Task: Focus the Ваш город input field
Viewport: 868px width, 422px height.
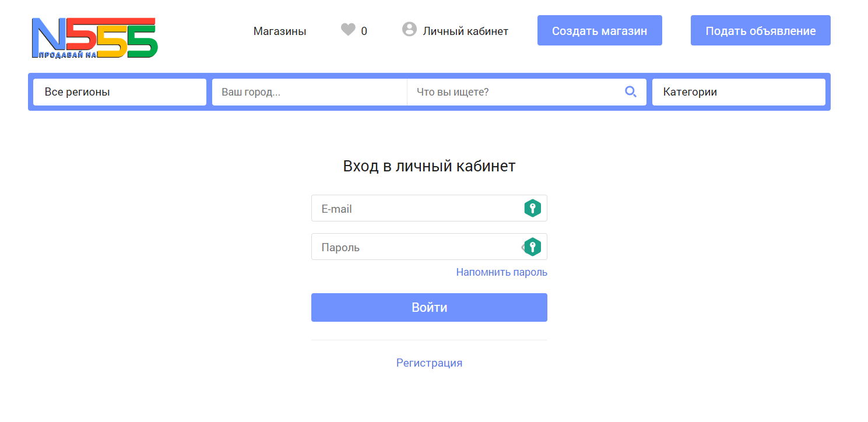Action: [310, 92]
